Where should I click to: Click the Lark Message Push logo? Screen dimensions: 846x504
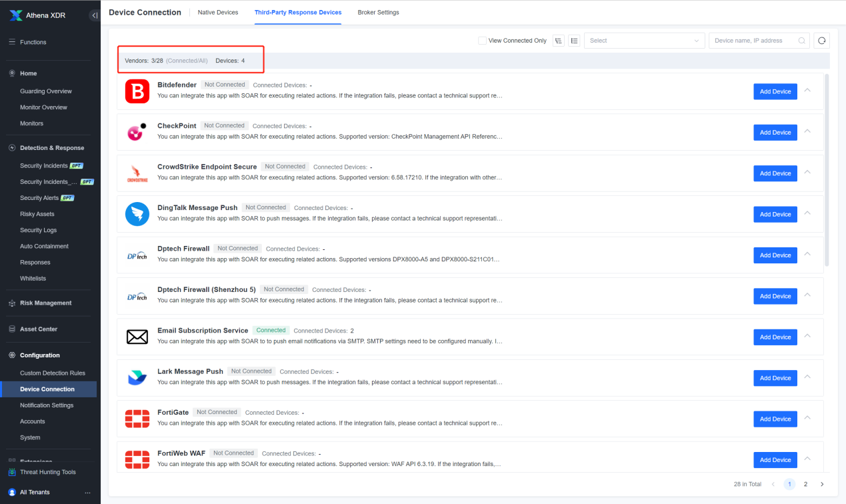137,378
